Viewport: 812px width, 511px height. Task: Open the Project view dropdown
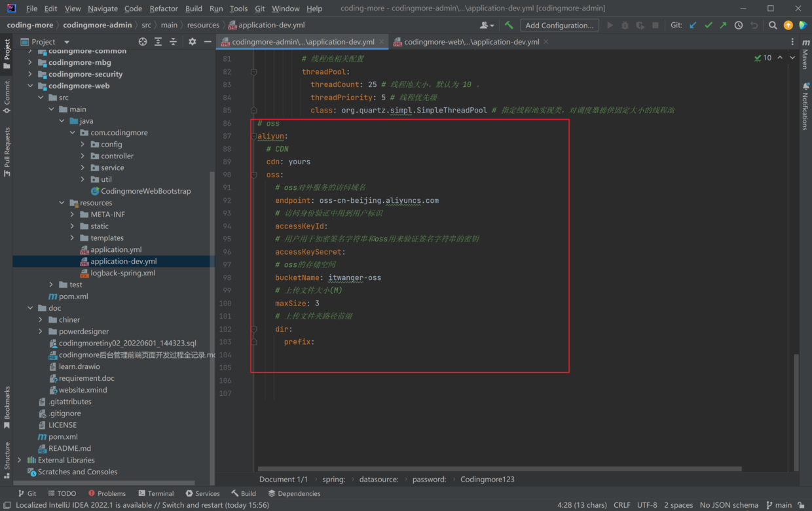[67, 42]
